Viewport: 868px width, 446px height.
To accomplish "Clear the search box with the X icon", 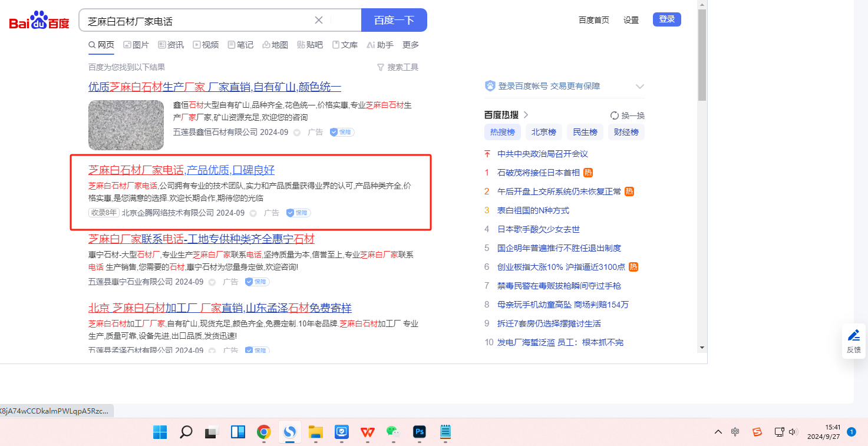I will (x=319, y=20).
